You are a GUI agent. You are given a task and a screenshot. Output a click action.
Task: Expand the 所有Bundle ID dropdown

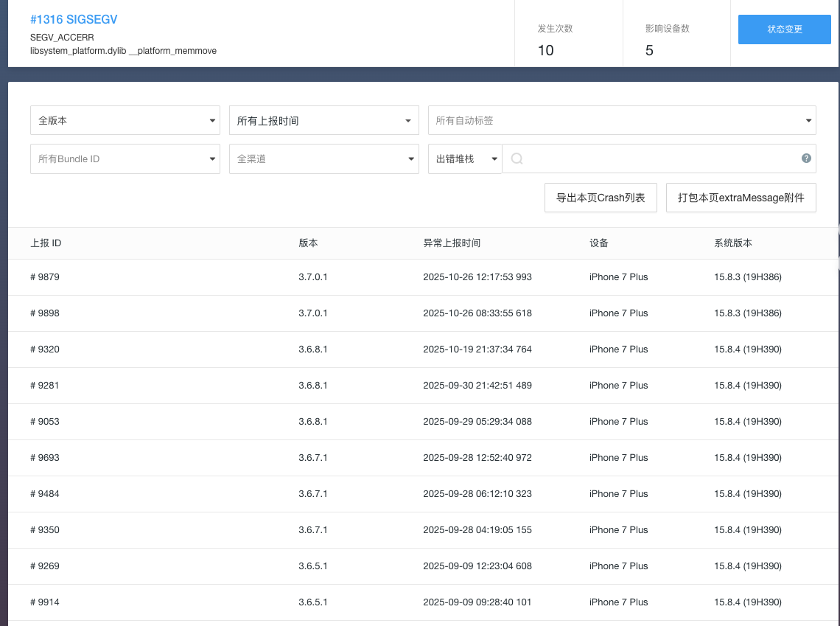(125, 159)
